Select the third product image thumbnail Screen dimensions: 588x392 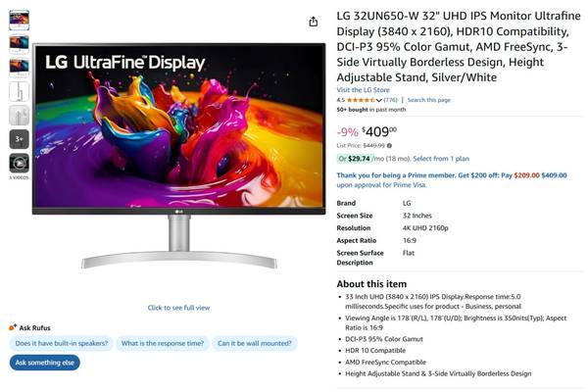[x=20, y=68]
